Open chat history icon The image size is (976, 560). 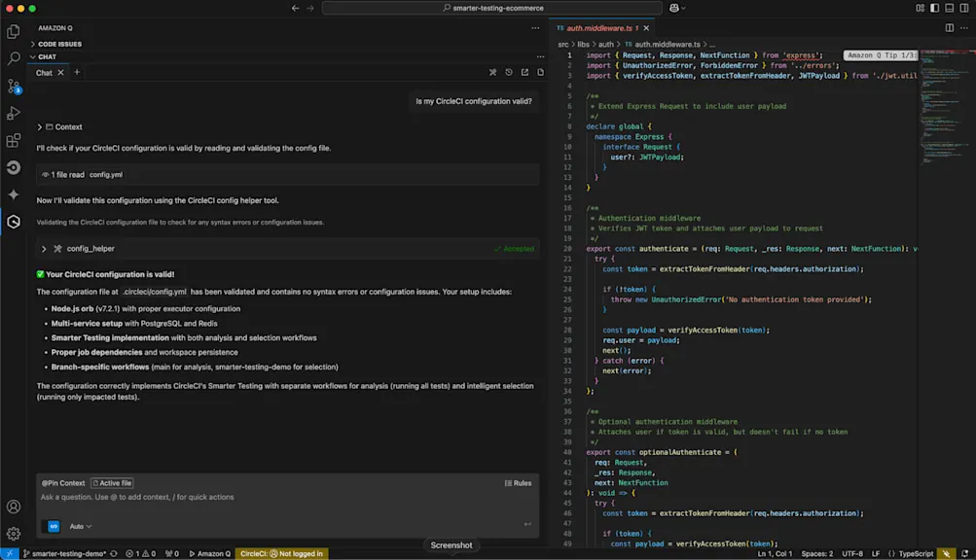click(509, 72)
